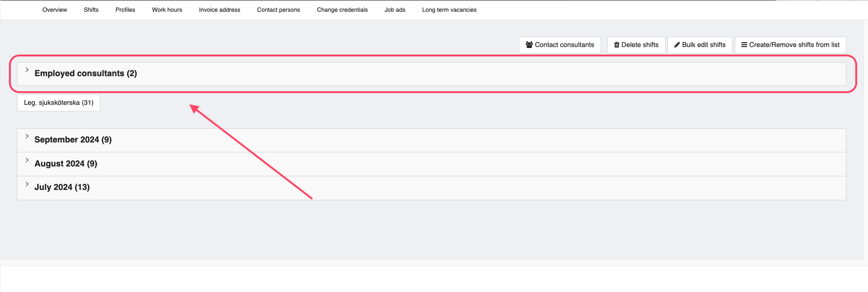The width and height of the screenshot is (868, 292).
Task: Click the people icon on Contact consultants
Action: [529, 45]
